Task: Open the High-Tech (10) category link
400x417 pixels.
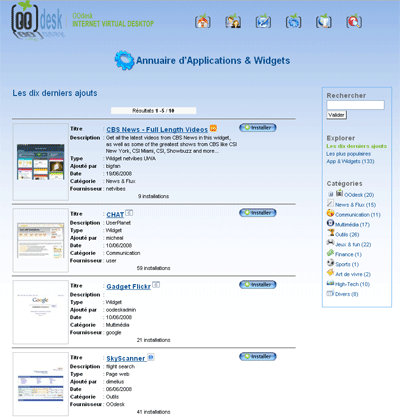Action: point(352,284)
